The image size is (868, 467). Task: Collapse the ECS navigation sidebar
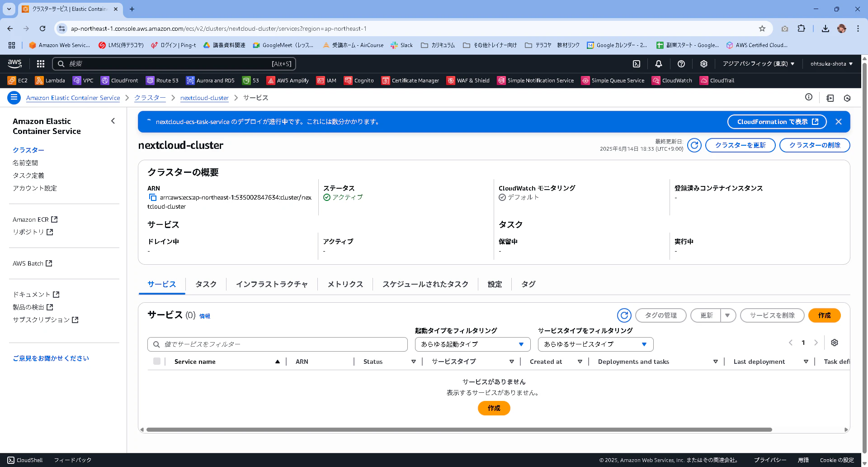pyautogui.click(x=113, y=121)
